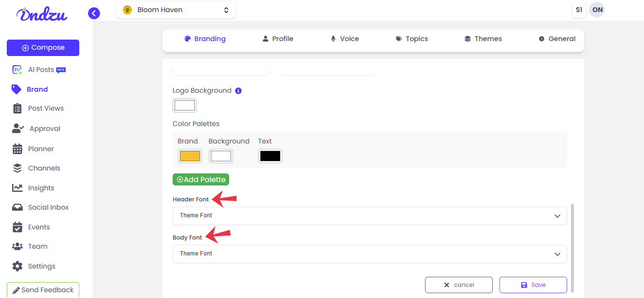Open AI Posts from the sidebar
The width and height of the screenshot is (644, 298).
pos(41,70)
